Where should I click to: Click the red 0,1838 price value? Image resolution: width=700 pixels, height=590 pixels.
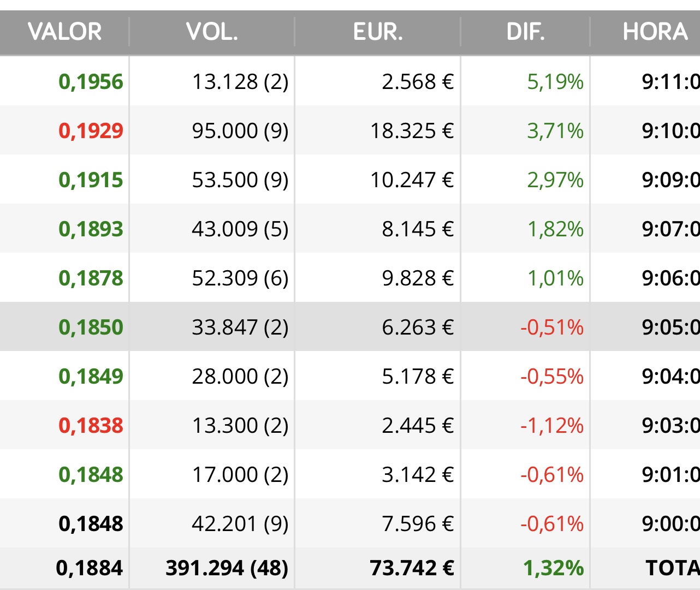[x=91, y=426]
